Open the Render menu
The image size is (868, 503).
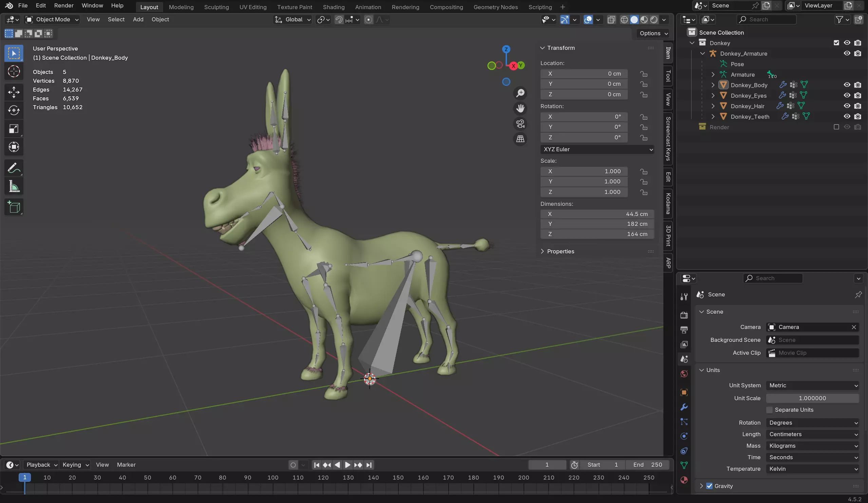pos(64,5)
